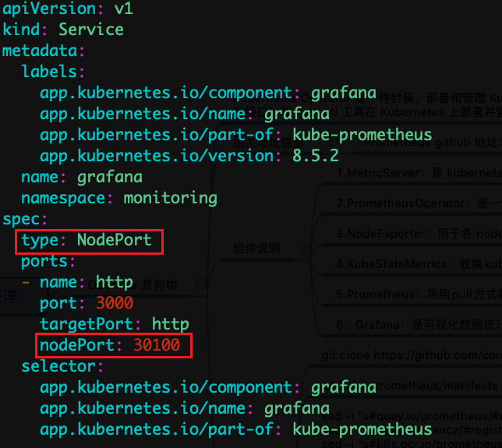This screenshot has height=448, width=502.
Task: Click the 'metadata:' key
Action: (43, 51)
